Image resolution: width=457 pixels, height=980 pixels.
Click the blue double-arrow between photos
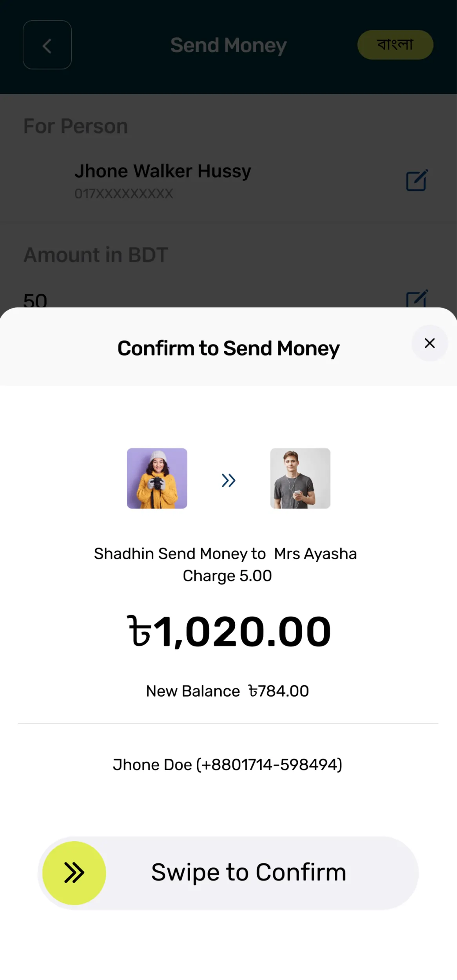(228, 480)
